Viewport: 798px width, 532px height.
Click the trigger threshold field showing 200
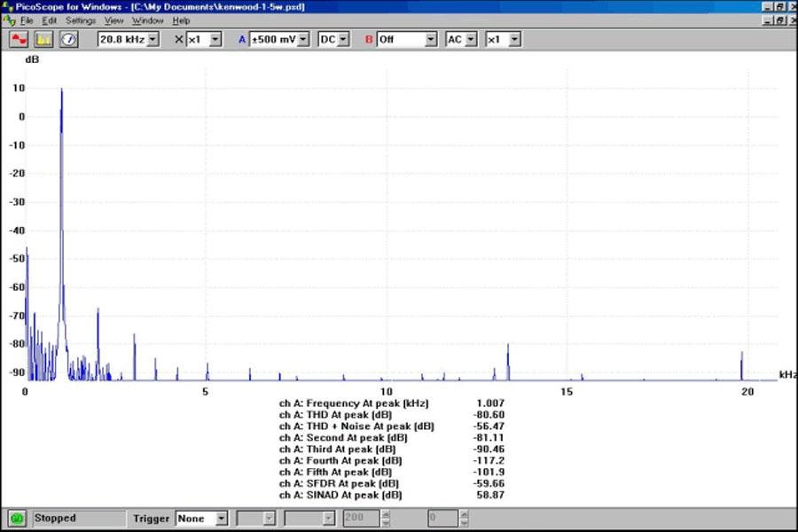[x=355, y=518]
